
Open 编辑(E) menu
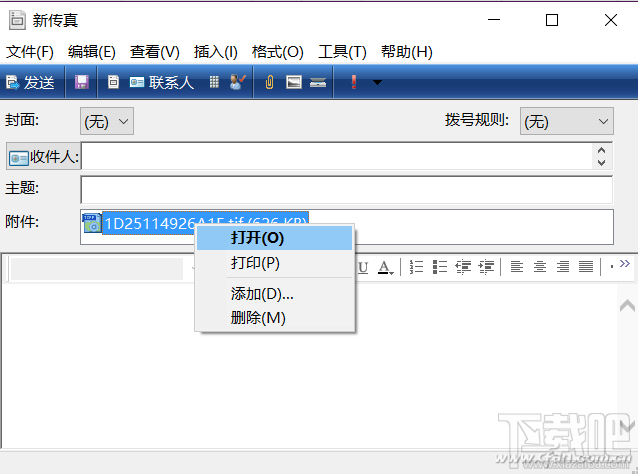pos(92,52)
